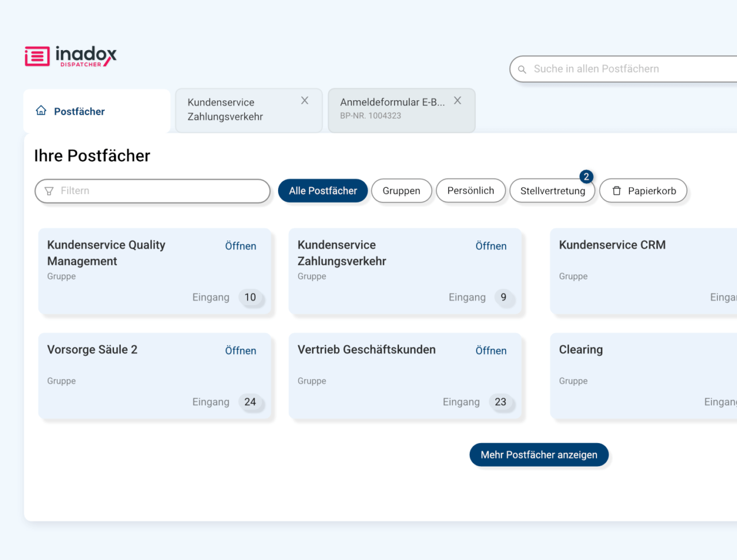Close the Kundenservice Zahlungsverkehr tab
The width and height of the screenshot is (737, 560).
point(305,101)
